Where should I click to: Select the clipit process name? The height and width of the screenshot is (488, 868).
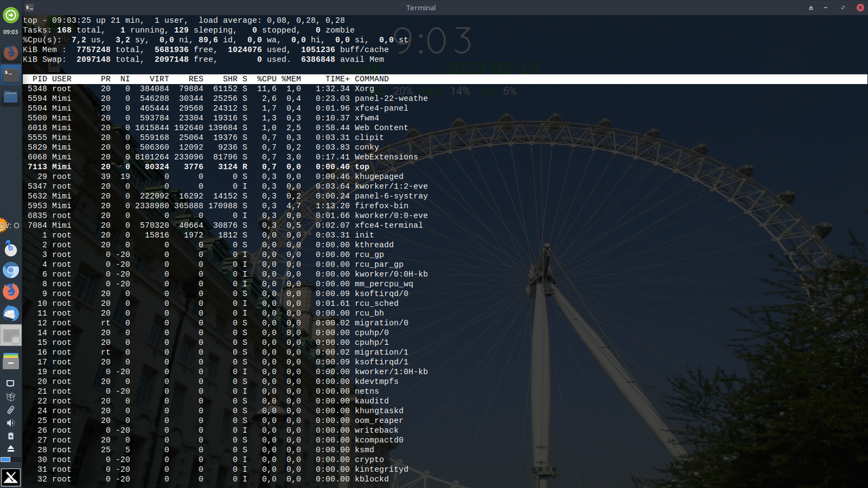click(x=369, y=138)
